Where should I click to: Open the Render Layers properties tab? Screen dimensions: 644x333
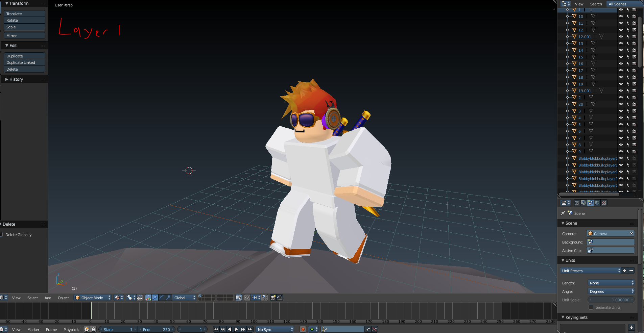583,203
